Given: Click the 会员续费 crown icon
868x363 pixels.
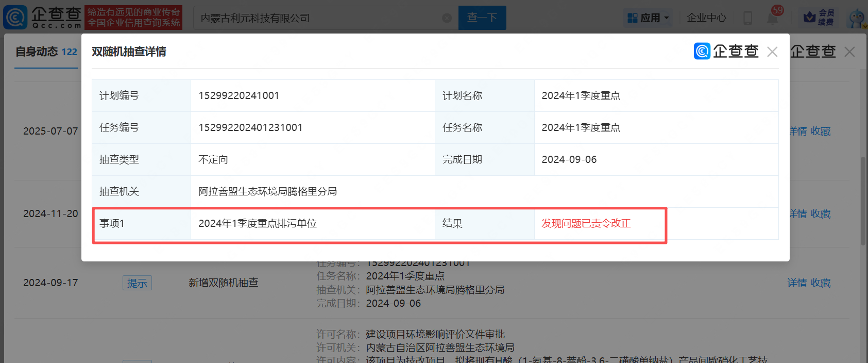Looking at the screenshot, I should [x=819, y=18].
